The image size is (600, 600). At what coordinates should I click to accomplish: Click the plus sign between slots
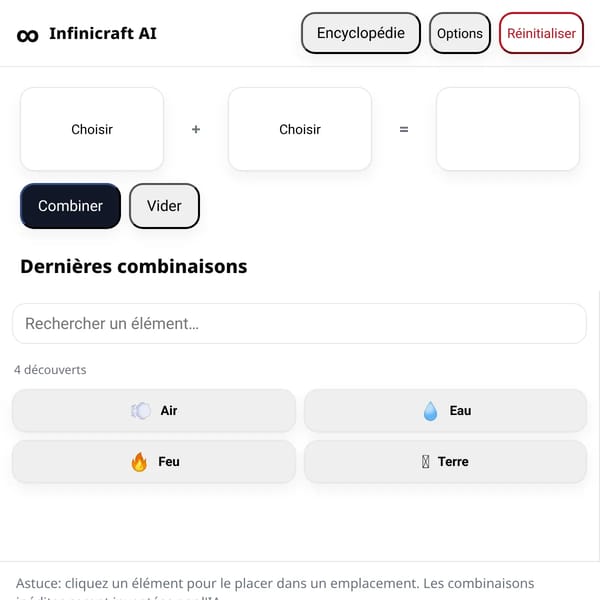click(196, 129)
